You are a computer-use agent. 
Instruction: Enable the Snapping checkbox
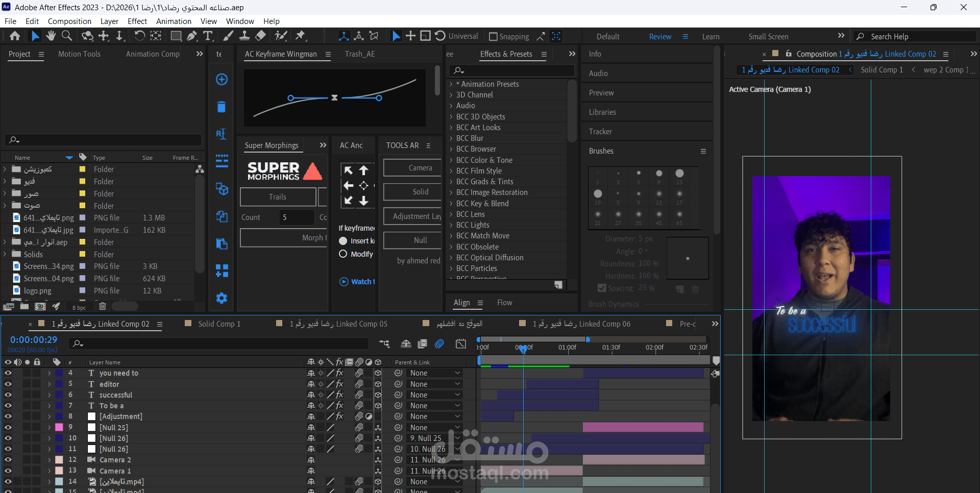(x=493, y=37)
